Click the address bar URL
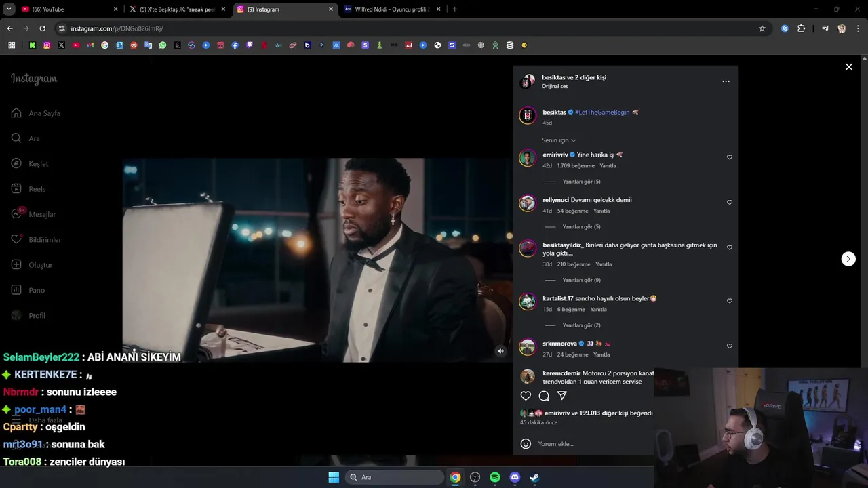 pos(117,28)
